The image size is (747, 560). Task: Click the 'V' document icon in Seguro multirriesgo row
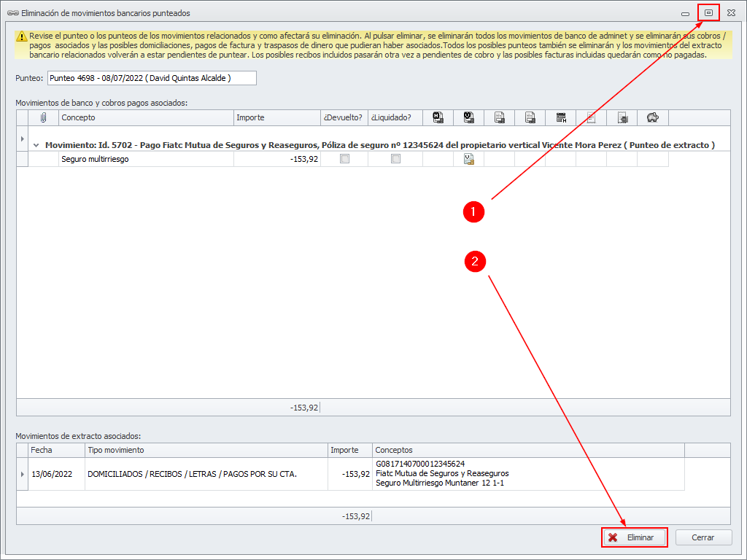tap(469, 159)
